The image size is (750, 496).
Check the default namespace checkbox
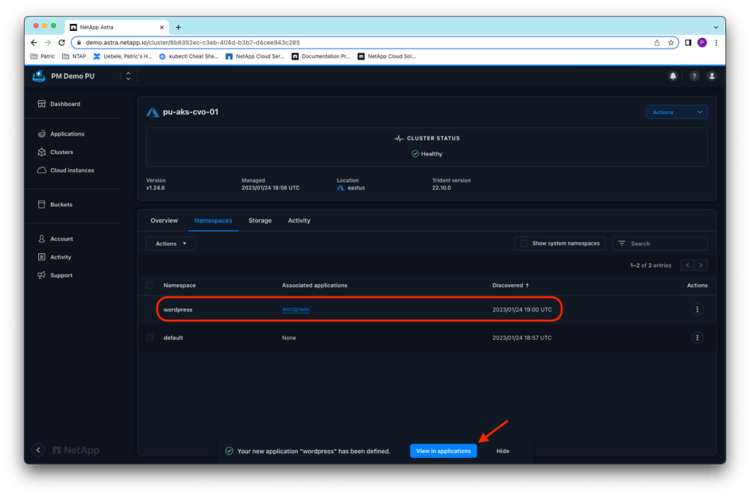150,338
